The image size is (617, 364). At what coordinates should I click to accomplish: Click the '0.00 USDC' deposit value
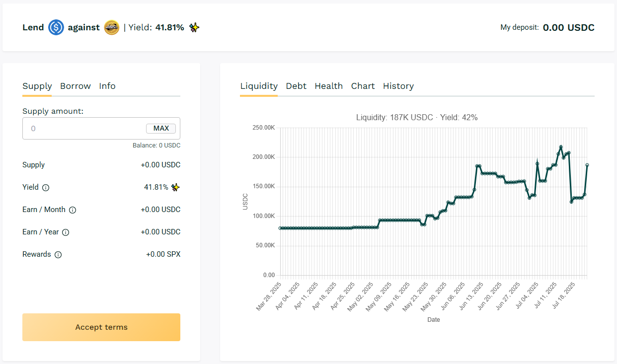(569, 27)
